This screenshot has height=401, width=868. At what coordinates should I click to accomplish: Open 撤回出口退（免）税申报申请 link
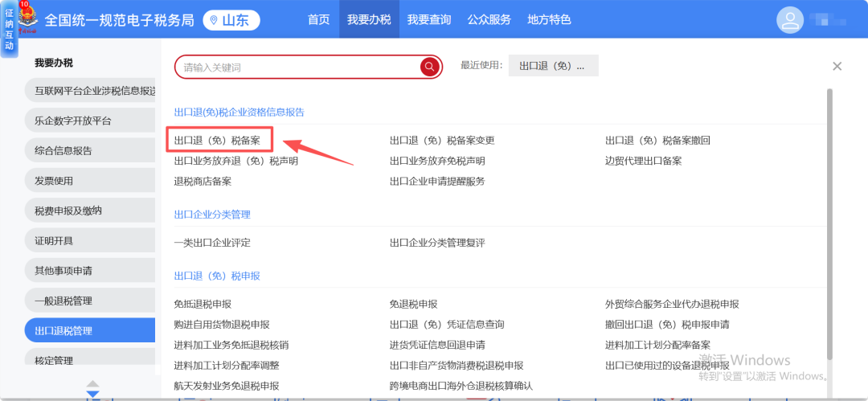click(x=667, y=324)
